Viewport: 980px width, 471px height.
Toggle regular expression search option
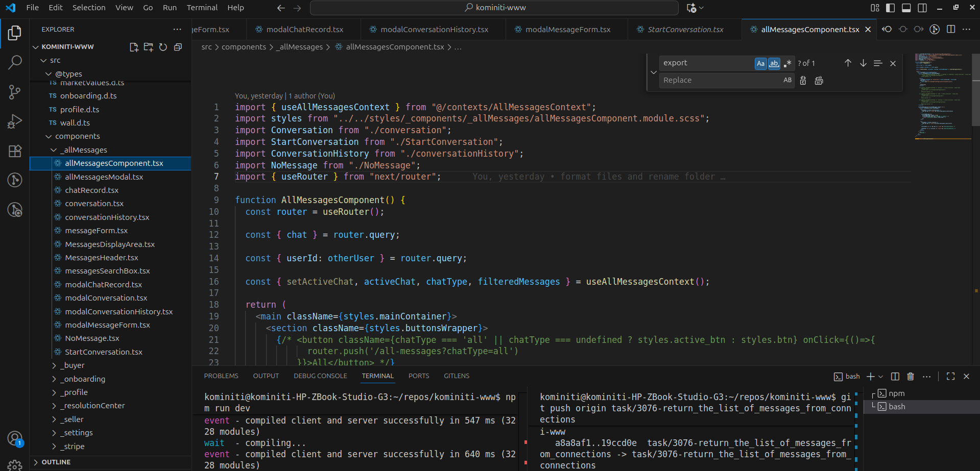tap(787, 63)
